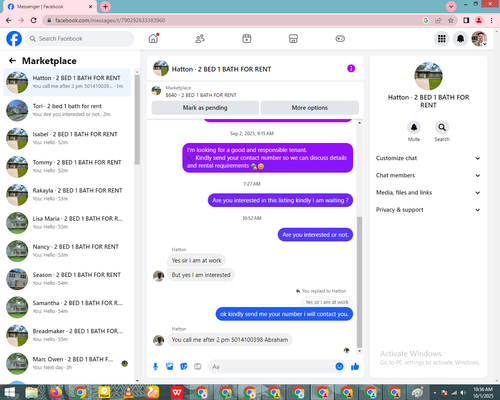500x400 pixels.
Task: Open the notifications bell in the header
Action: [x=460, y=39]
